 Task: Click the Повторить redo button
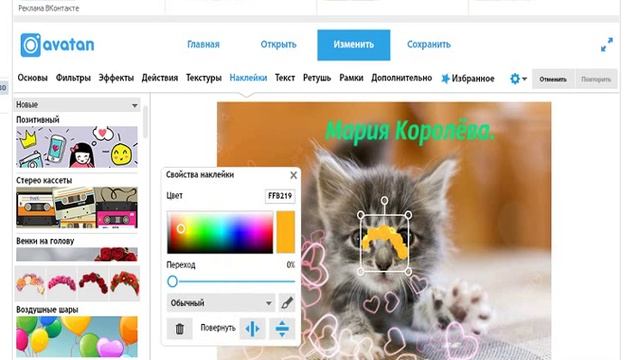[596, 79]
